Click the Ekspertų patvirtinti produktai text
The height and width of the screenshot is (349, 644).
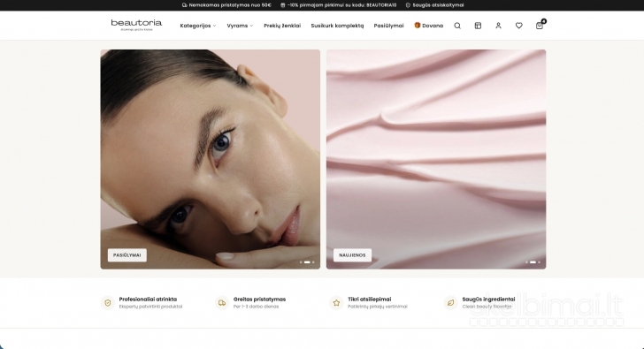(x=150, y=307)
